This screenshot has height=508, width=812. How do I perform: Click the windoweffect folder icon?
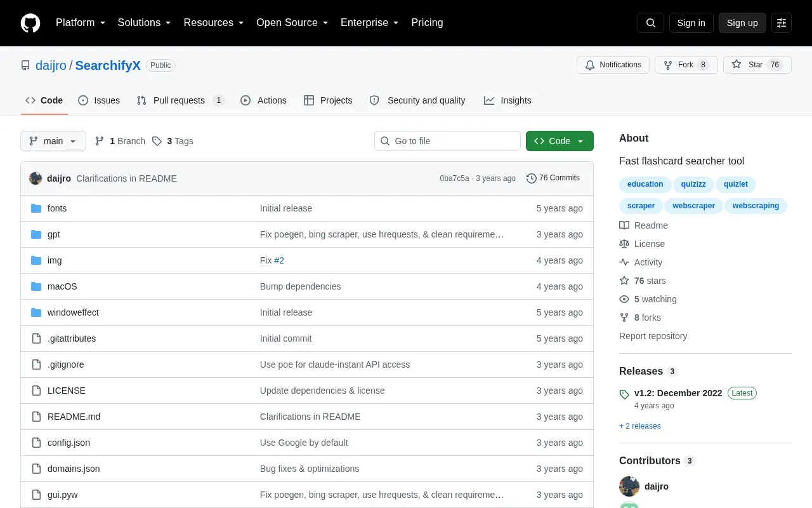point(36,312)
